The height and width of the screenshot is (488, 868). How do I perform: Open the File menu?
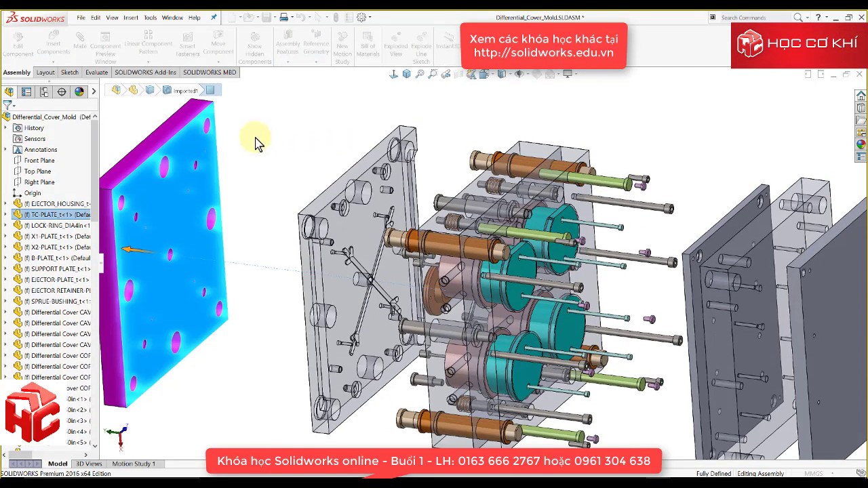(81, 18)
